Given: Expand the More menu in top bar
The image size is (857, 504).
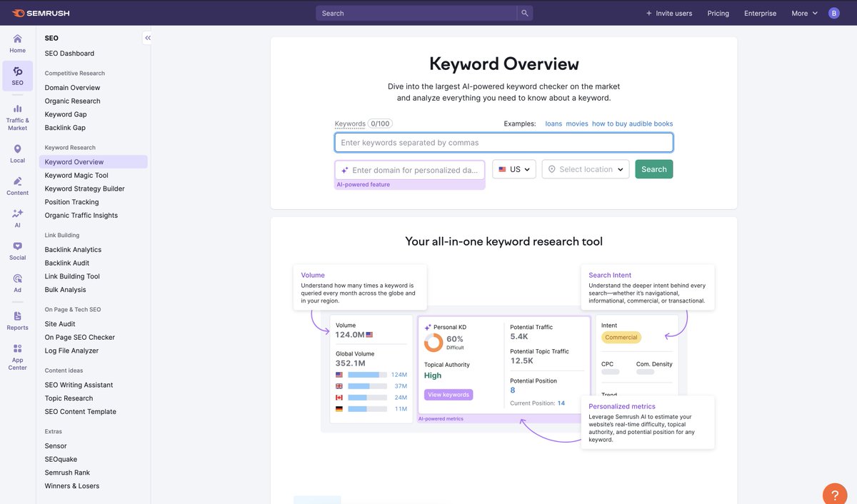Looking at the screenshot, I should pos(805,13).
